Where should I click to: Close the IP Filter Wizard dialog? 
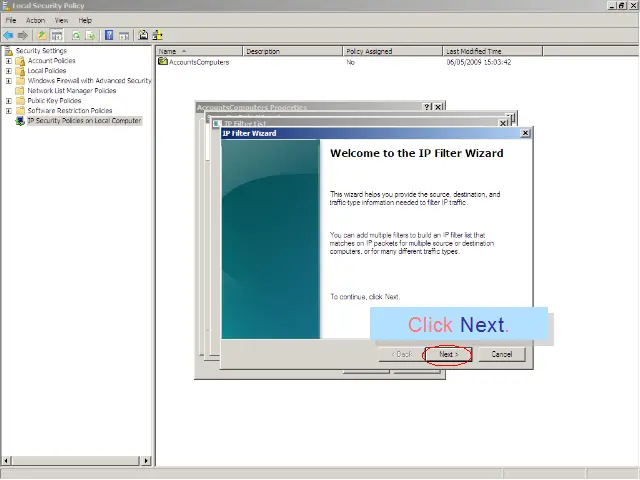point(525,133)
